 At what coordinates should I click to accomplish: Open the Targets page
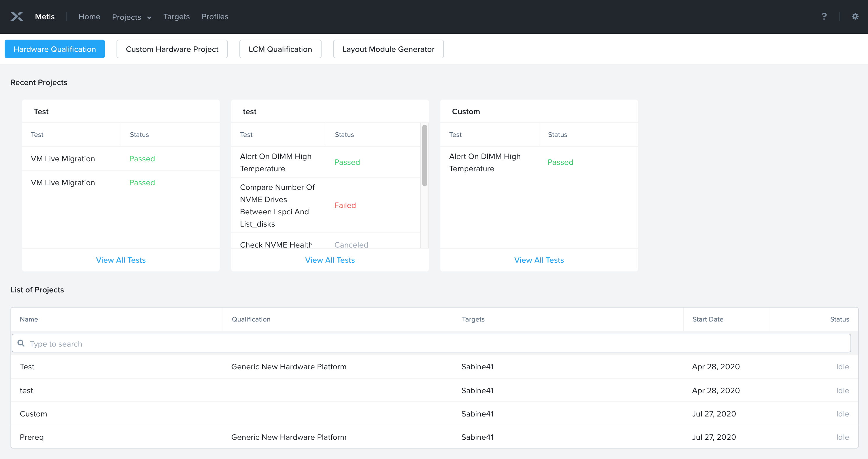(x=176, y=17)
